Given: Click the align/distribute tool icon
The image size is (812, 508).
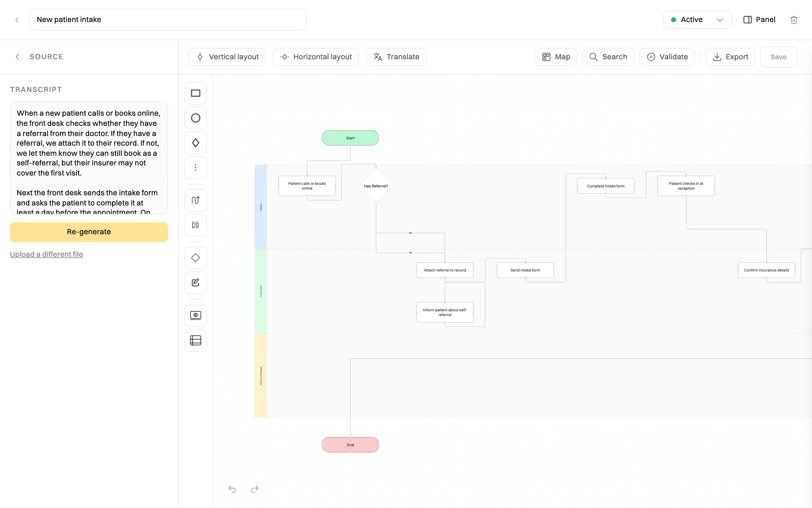Looking at the screenshot, I should [x=196, y=225].
